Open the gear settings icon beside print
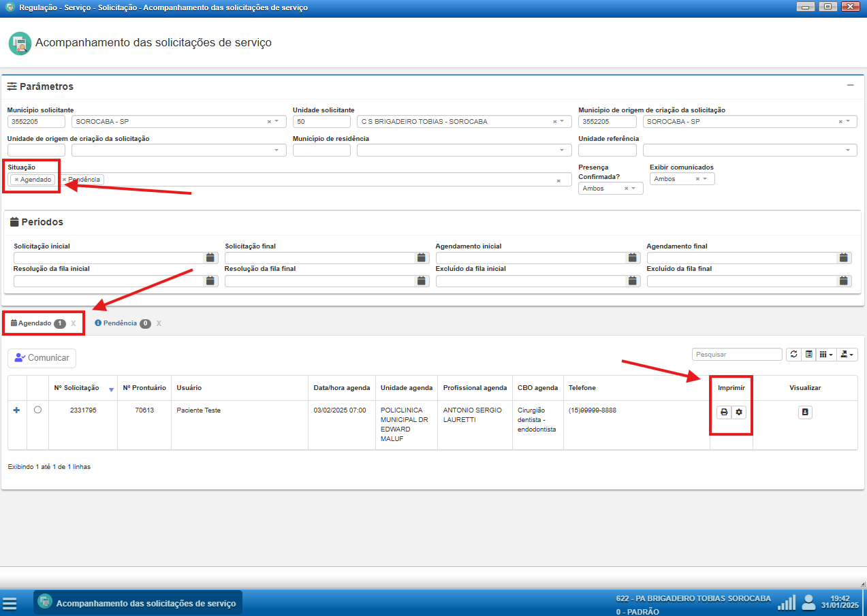 739,412
